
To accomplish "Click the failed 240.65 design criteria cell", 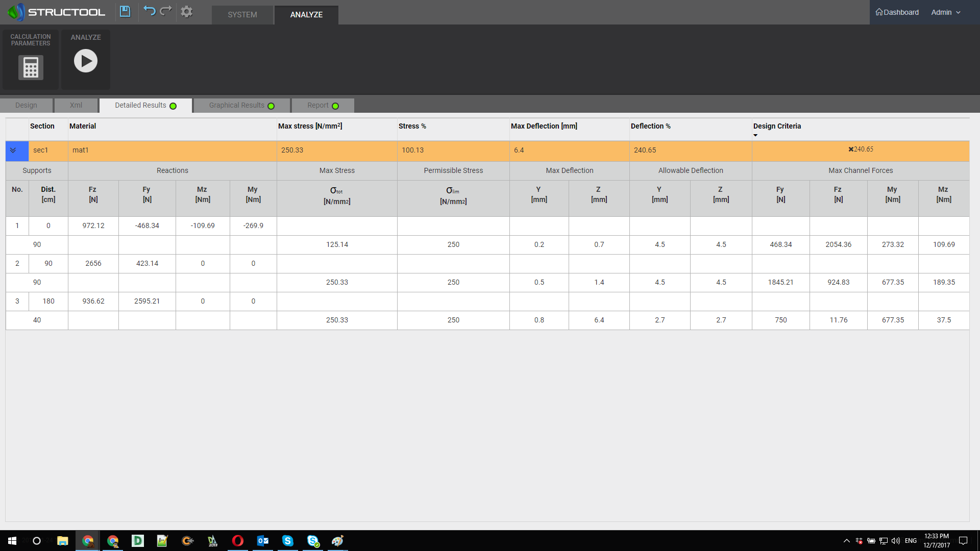I will pyautogui.click(x=861, y=149).
